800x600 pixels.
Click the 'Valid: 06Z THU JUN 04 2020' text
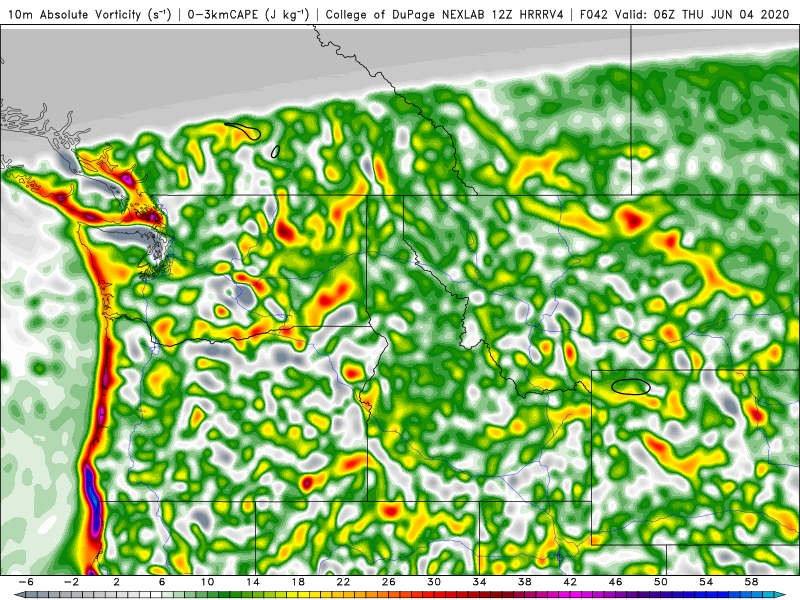pyautogui.click(x=702, y=14)
